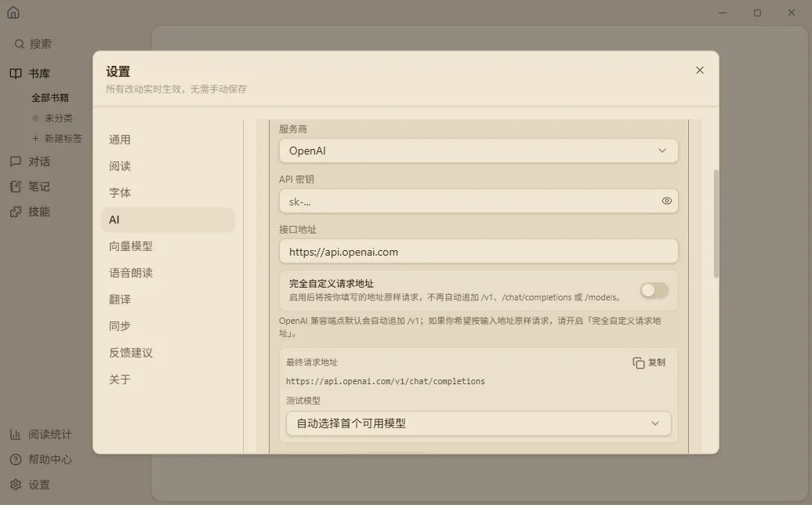Click the plus icon before 新建标签

[x=35, y=138]
